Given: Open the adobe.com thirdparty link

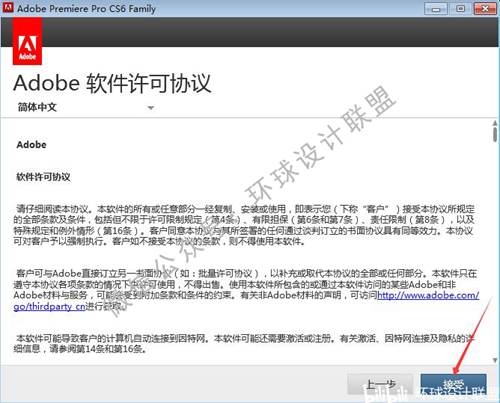Looking at the screenshot, I should (x=428, y=295).
